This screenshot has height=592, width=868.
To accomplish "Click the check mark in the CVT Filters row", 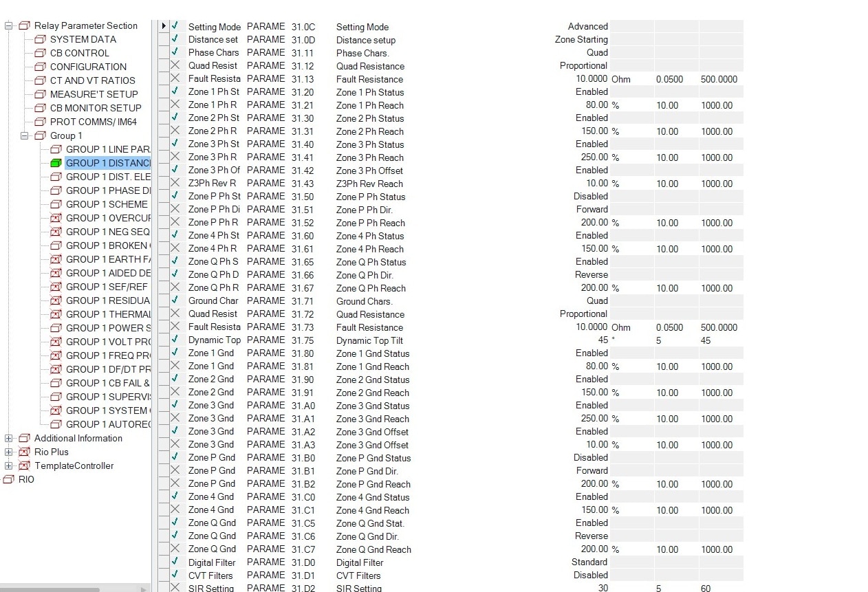I will tap(175, 575).
